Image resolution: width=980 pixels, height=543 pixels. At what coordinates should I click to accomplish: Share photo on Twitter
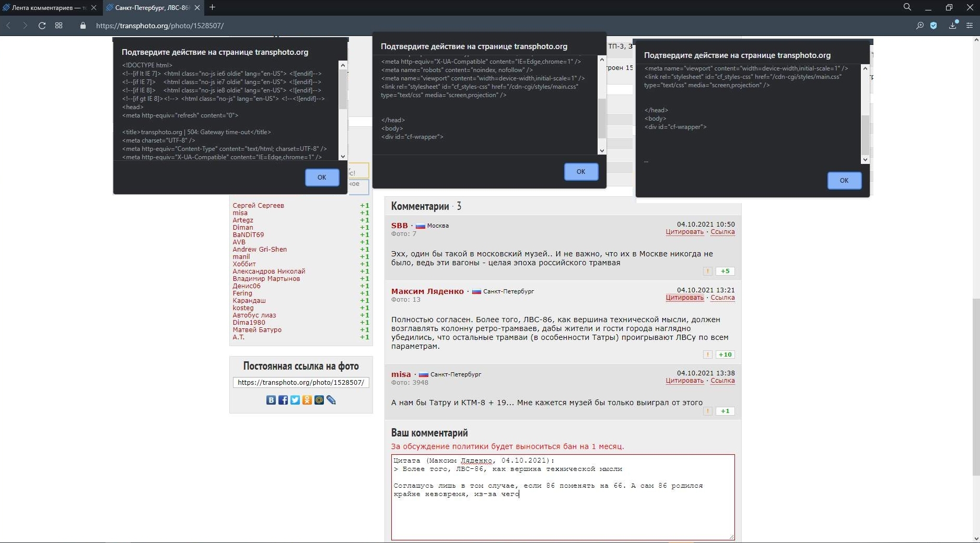point(295,400)
